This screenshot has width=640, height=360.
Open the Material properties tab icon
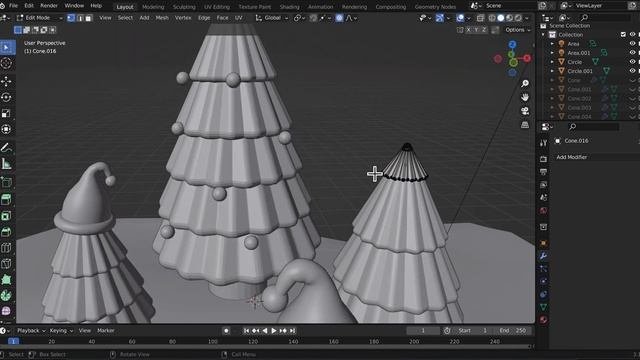(543, 320)
